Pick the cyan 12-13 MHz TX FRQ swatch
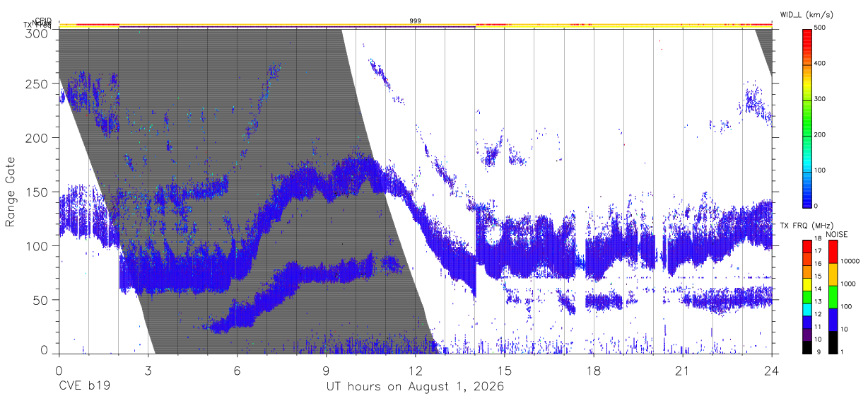This screenshot has width=868, height=401. point(807,309)
